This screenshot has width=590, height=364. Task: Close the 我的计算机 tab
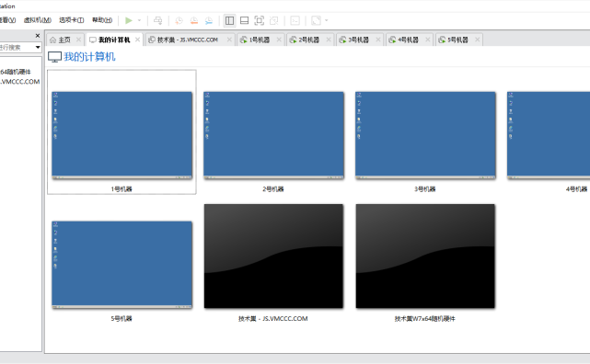[137, 40]
